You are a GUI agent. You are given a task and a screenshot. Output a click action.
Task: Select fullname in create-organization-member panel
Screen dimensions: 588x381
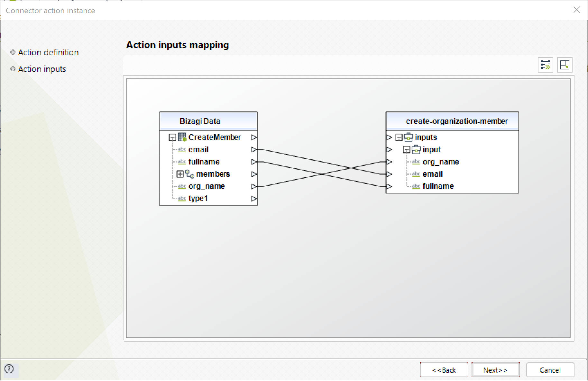[438, 186]
